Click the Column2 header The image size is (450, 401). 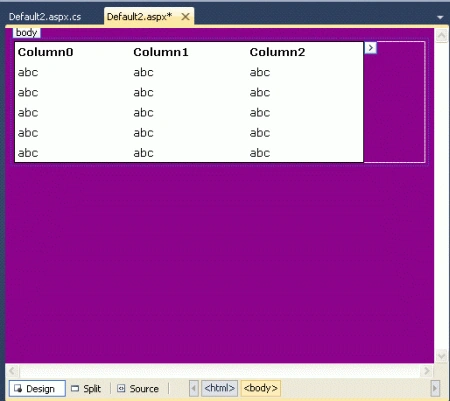coord(277,52)
